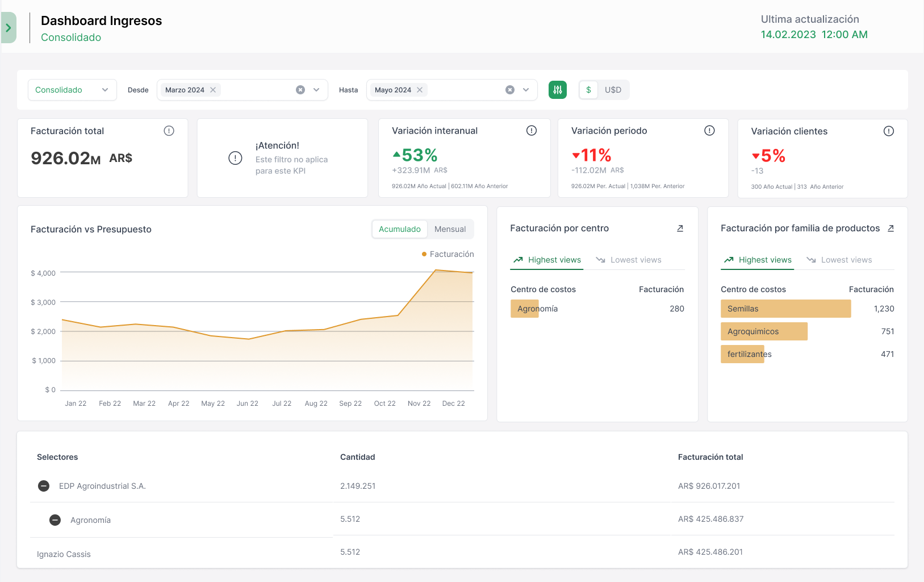Open the green filter settings button
924x582 pixels.
point(557,90)
